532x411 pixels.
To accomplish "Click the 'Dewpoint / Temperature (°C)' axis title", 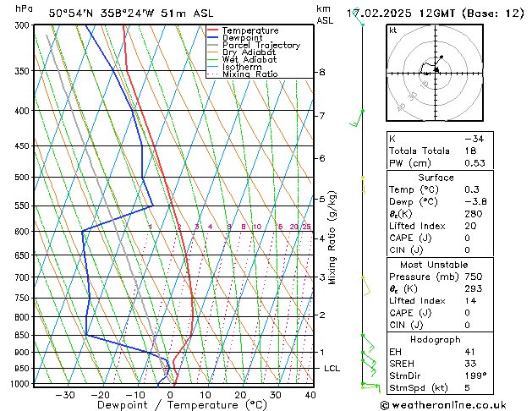I will (182, 405).
